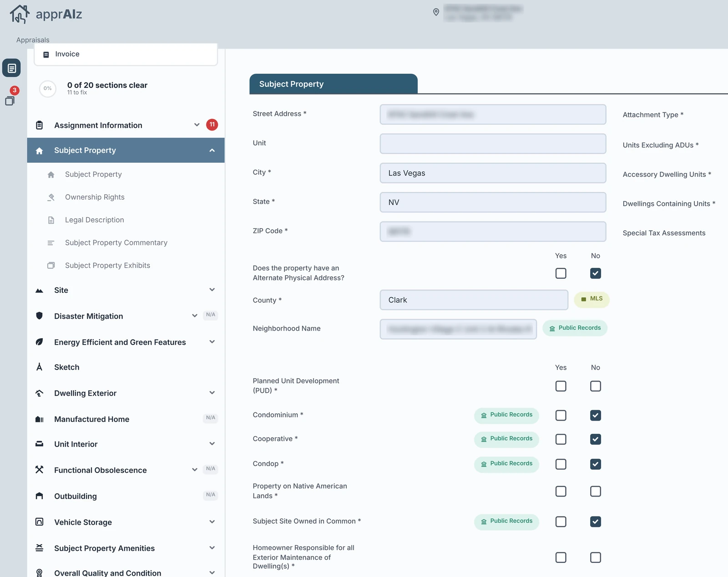728x577 pixels.
Task: Click Public Records badge for Condominium
Action: (506, 415)
